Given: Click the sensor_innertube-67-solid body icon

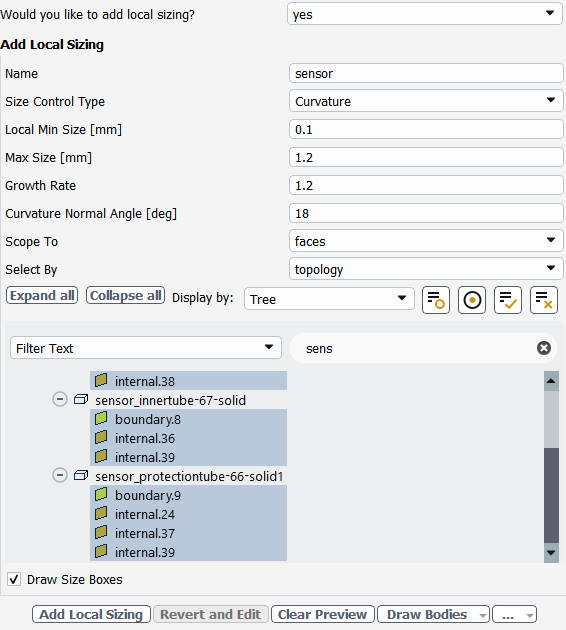Looking at the screenshot, I should (81, 400).
